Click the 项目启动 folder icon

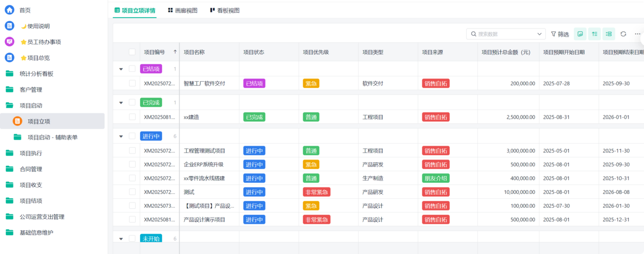9,105
